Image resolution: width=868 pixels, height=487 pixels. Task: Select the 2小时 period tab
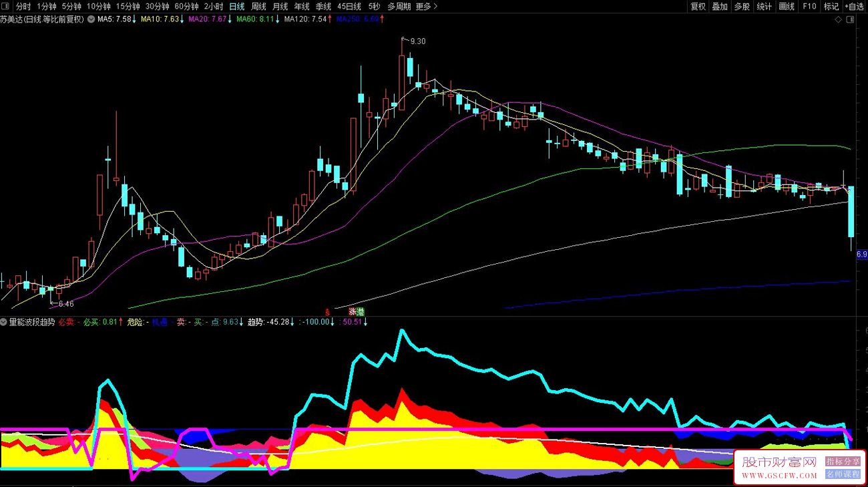[x=214, y=7]
